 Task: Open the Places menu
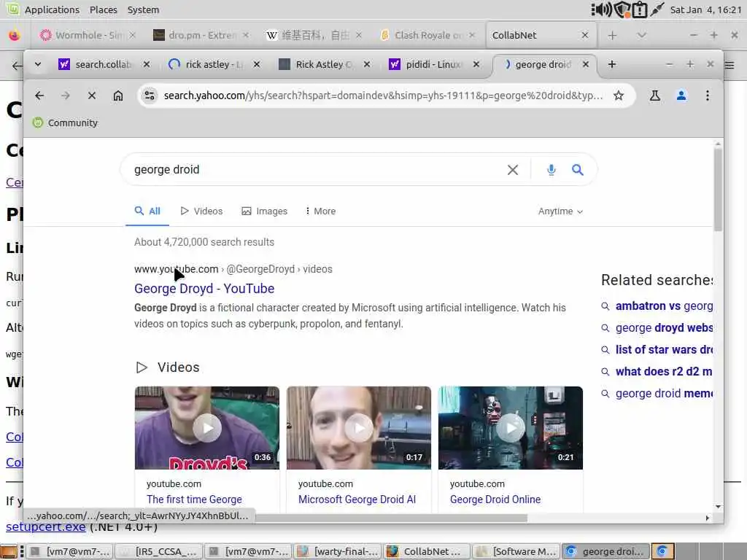click(x=103, y=9)
